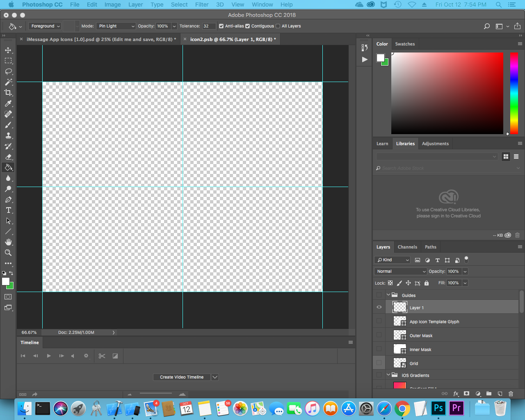The image size is (525, 420).
Task: Select the Crop tool
Action: click(8, 93)
